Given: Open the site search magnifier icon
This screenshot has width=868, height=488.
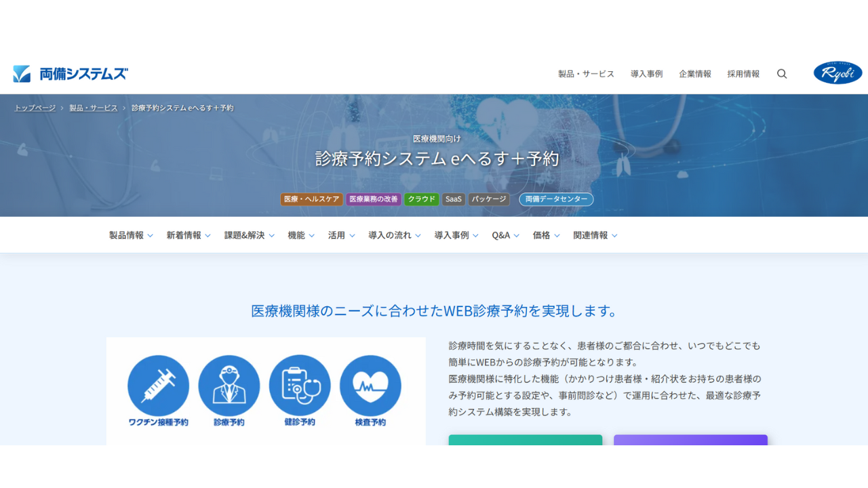Looking at the screenshot, I should click(782, 74).
